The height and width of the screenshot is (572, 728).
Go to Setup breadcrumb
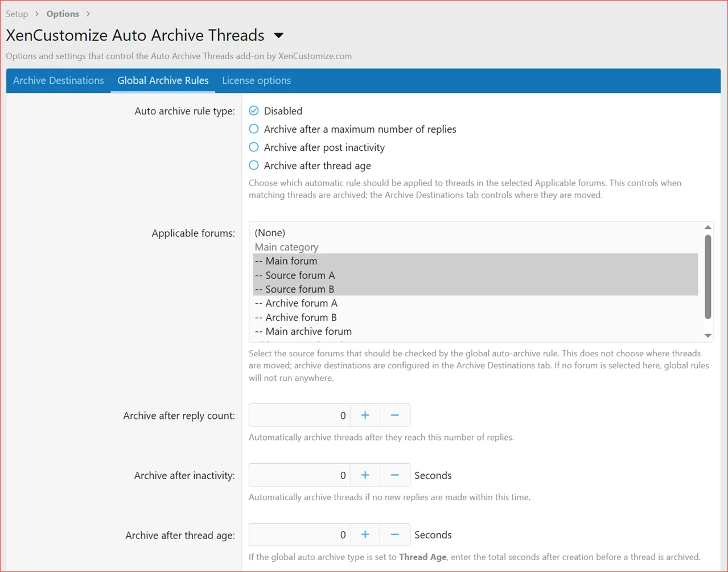click(17, 14)
